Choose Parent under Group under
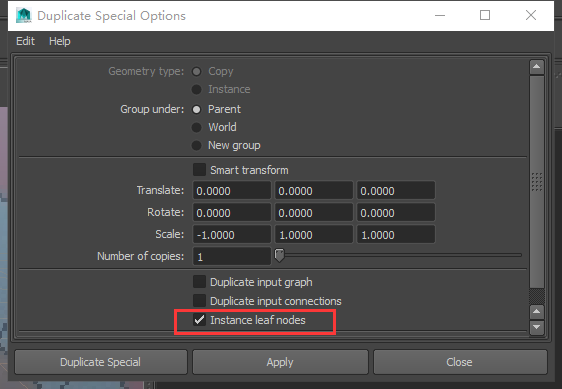Image resolution: width=562 pixels, height=389 pixels. coord(196,109)
